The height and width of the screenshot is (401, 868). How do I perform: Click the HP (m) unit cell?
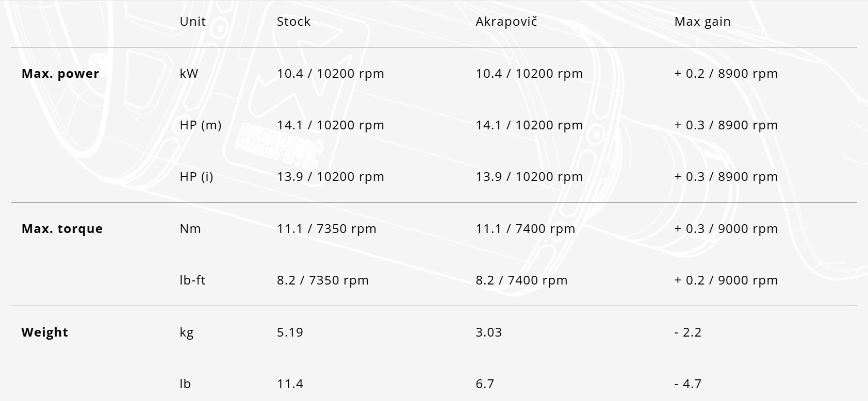201,125
